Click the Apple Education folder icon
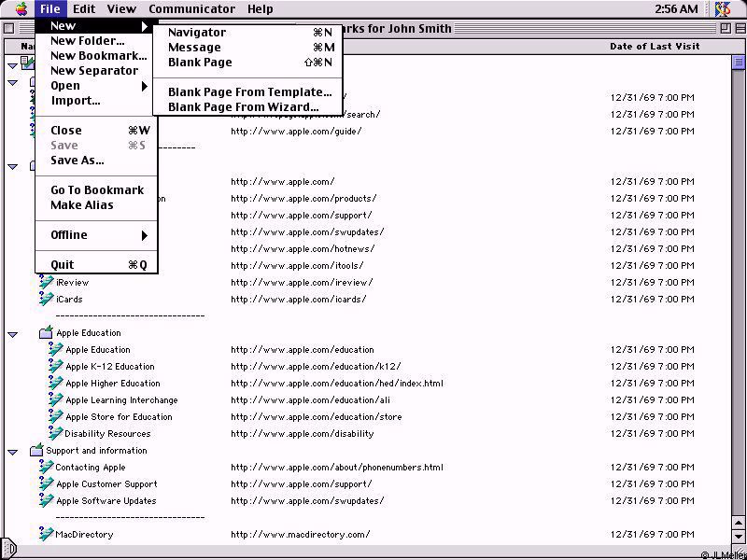The image size is (747, 560). click(x=46, y=332)
